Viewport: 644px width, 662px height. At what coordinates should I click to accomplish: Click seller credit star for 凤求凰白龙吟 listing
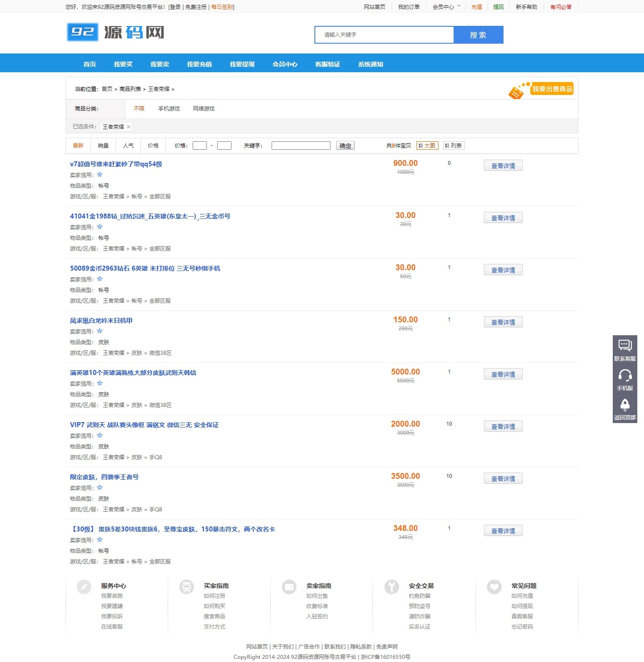[x=99, y=331]
